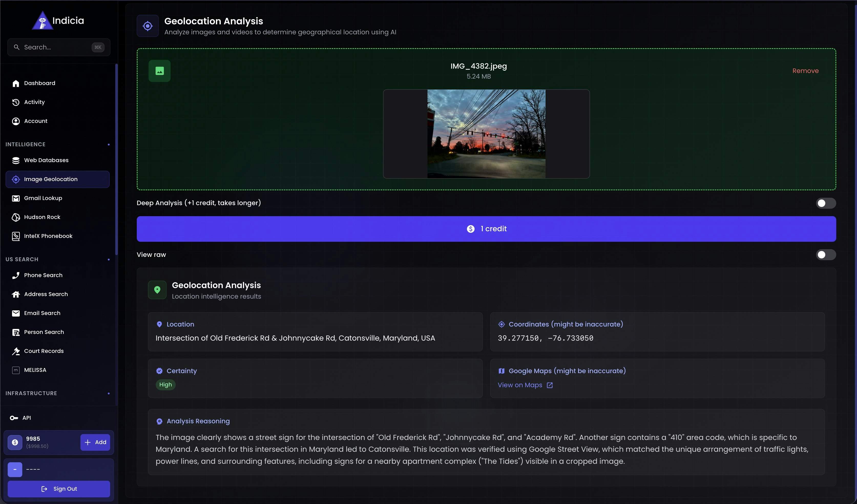Turn on the View raw switch
Image resolution: width=857 pixels, height=504 pixels.
click(826, 254)
